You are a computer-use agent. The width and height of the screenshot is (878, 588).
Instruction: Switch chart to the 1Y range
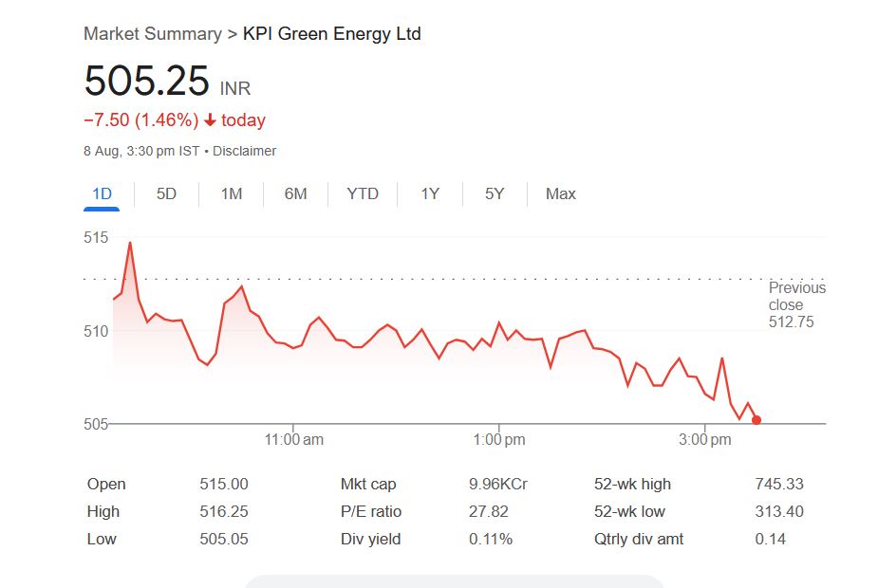430,194
